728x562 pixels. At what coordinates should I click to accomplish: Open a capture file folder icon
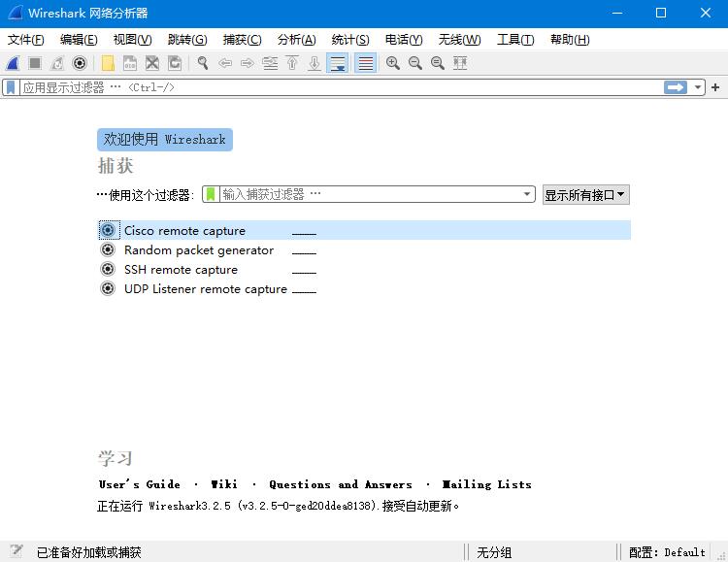[x=108, y=63]
